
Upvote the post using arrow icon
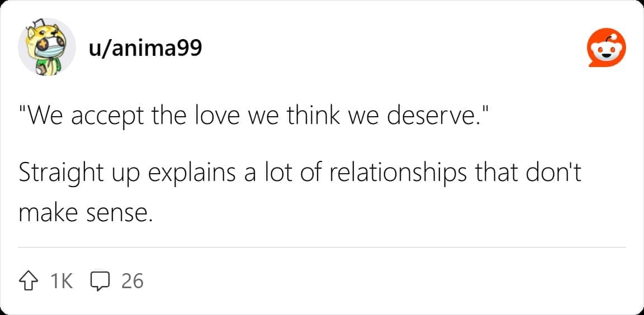[x=30, y=280]
